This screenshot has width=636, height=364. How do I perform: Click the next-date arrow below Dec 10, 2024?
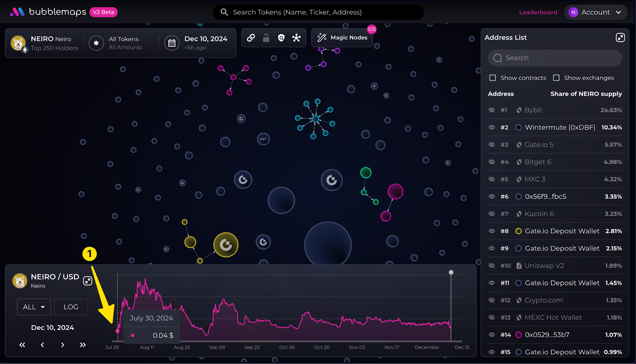click(62, 345)
